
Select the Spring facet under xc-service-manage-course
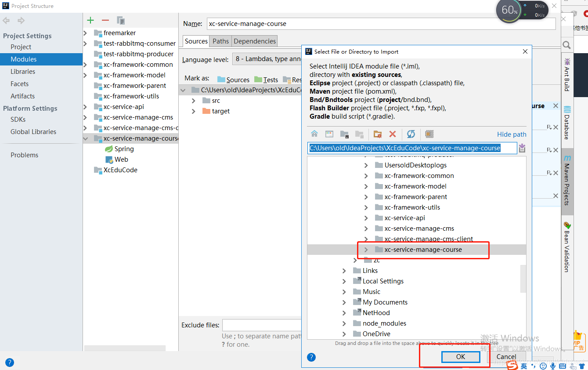(119, 149)
